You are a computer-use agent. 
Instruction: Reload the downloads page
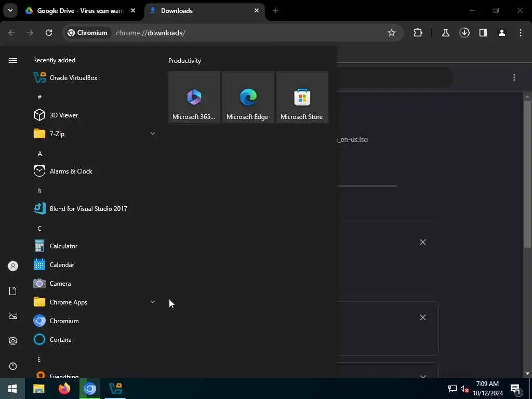coord(49,33)
